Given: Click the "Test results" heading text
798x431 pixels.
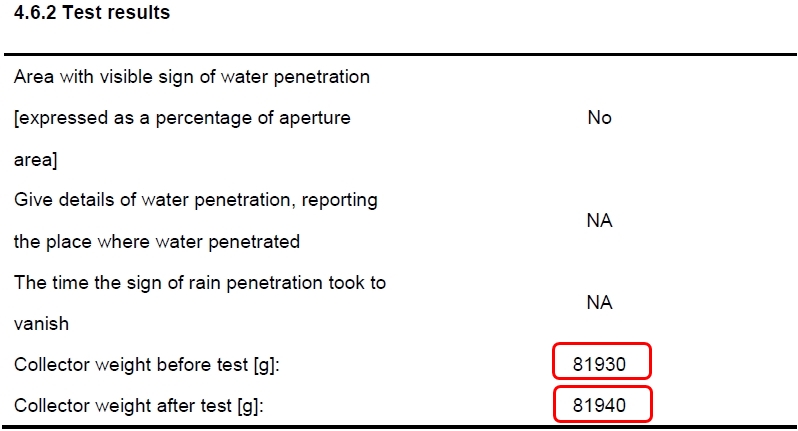Looking at the screenshot, I should coord(116,13).
